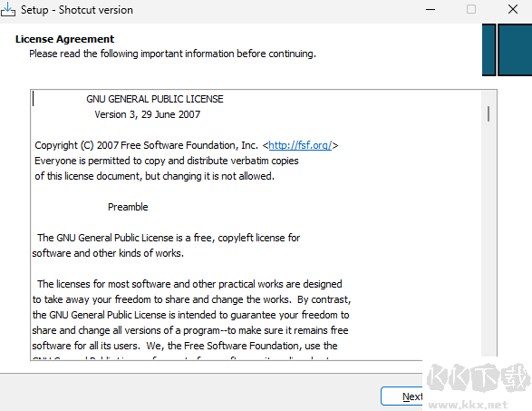Click line "to take away your freedom to share"
Viewport: 532px width, 411px height.
click(x=192, y=299)
